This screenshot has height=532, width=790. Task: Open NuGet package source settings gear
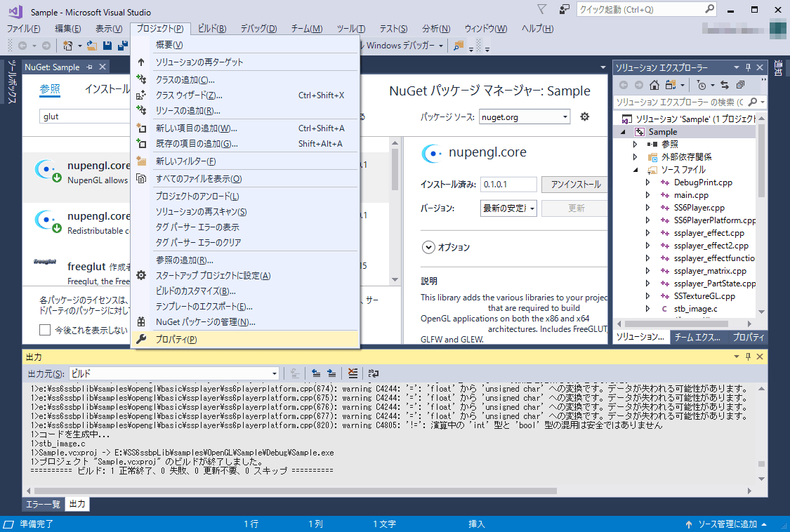[584, 117]
